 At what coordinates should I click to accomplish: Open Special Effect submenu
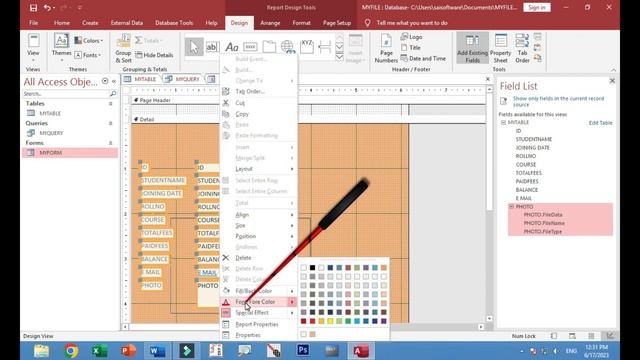258,313
